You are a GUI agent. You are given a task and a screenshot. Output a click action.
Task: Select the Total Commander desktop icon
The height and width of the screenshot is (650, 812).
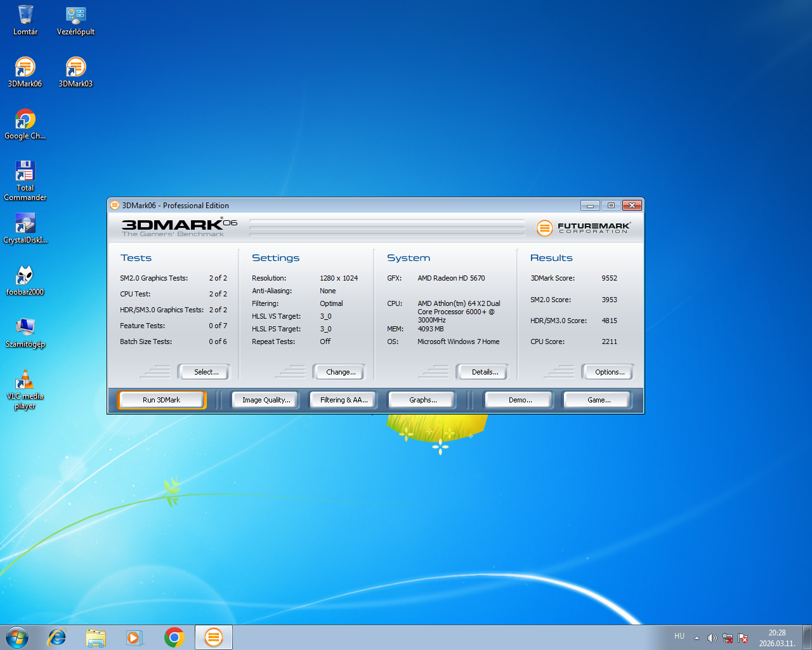pos(25,180)
